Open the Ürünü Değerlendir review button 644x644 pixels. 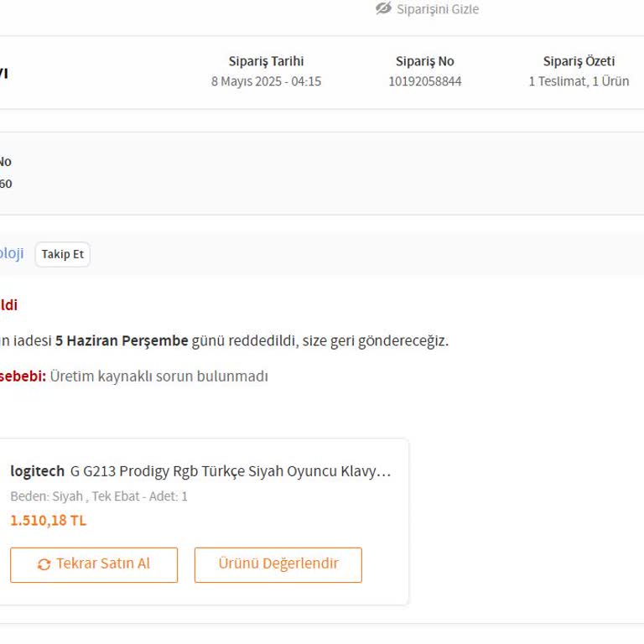[x=278, y=564]
